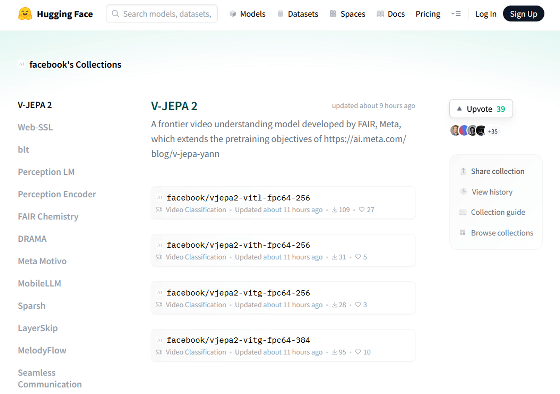Click the Sign Up button
This screenshot has width=560, height=394.
(x=523, y=14)
